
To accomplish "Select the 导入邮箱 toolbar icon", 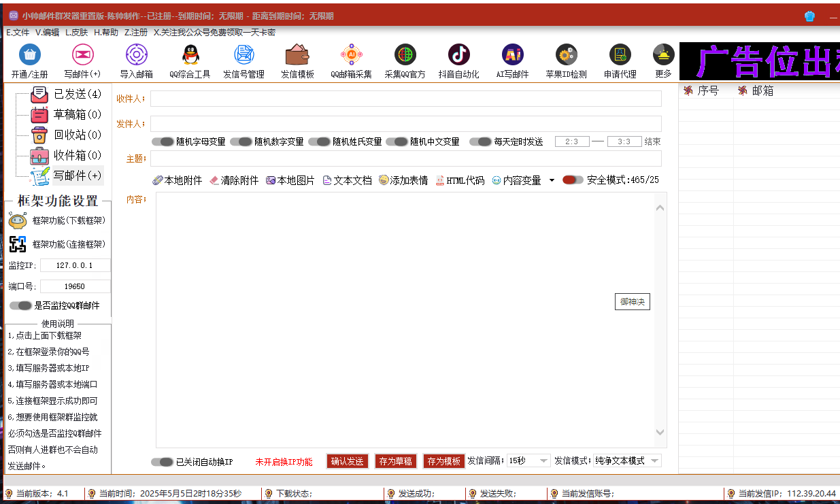I will point(137,54).
